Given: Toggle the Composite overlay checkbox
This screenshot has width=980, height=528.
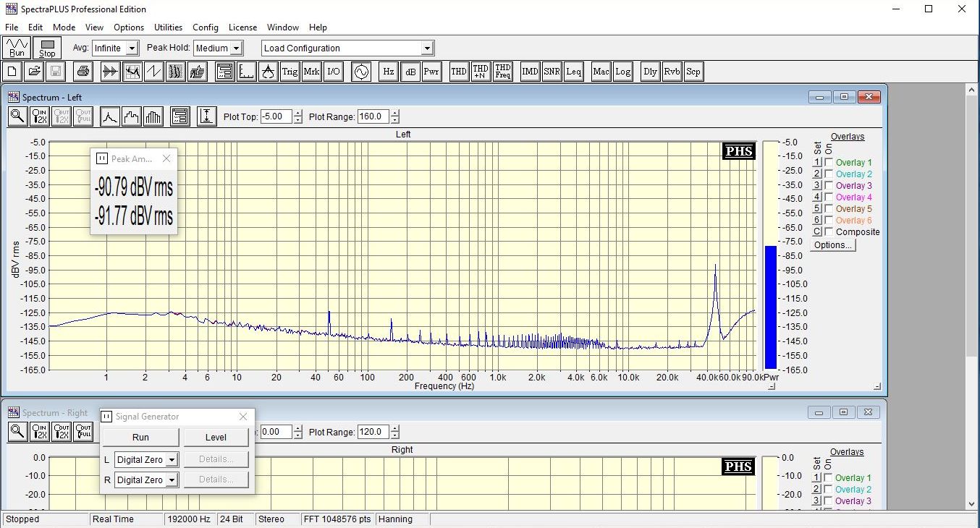Looking at the screenshot, I should click(829, 232).
